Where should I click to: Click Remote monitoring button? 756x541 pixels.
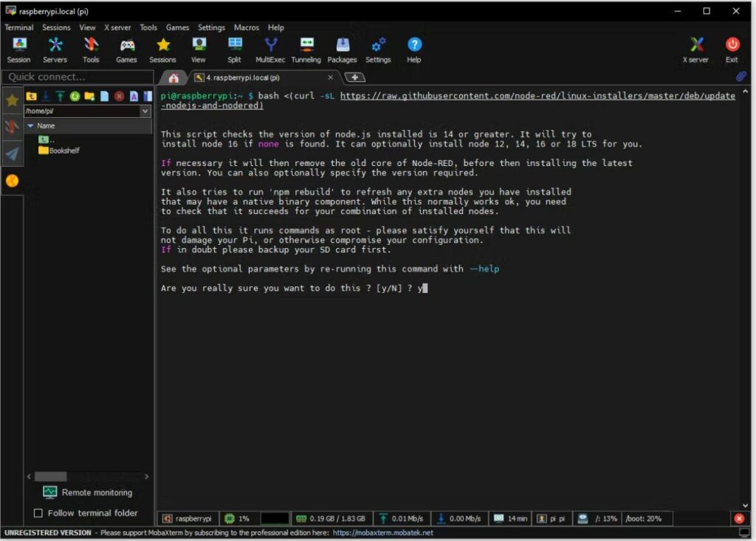pos(88,492)
